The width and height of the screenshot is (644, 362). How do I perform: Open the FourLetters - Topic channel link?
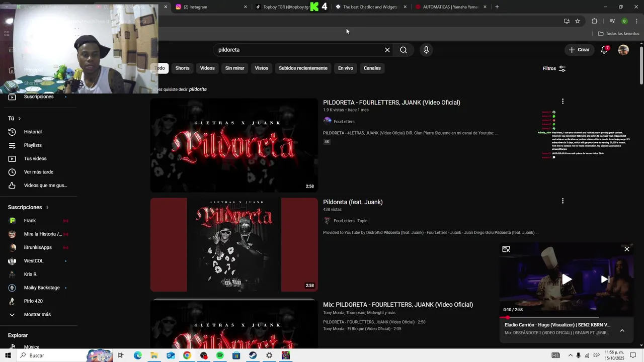(351, 221)
